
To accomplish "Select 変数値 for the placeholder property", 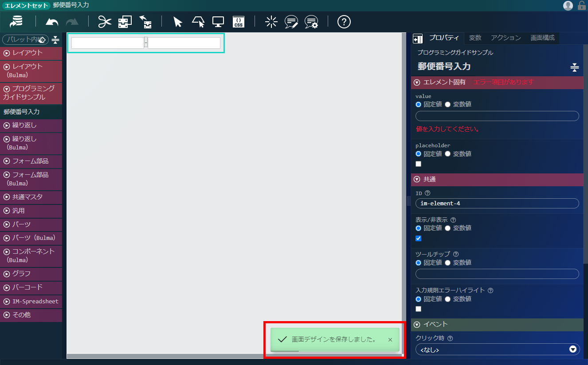I will tap(447, 154).
